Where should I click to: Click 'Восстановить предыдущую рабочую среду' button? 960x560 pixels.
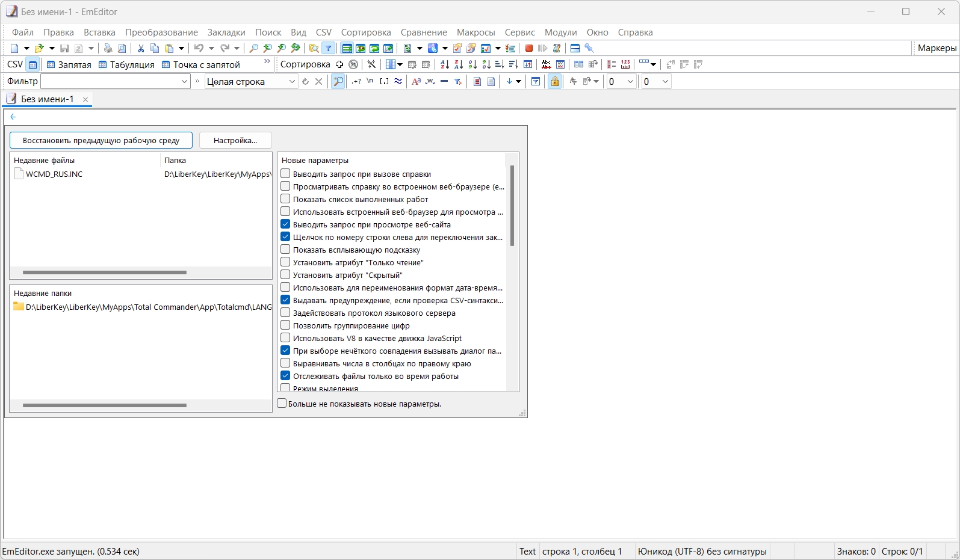click(101, 140)
